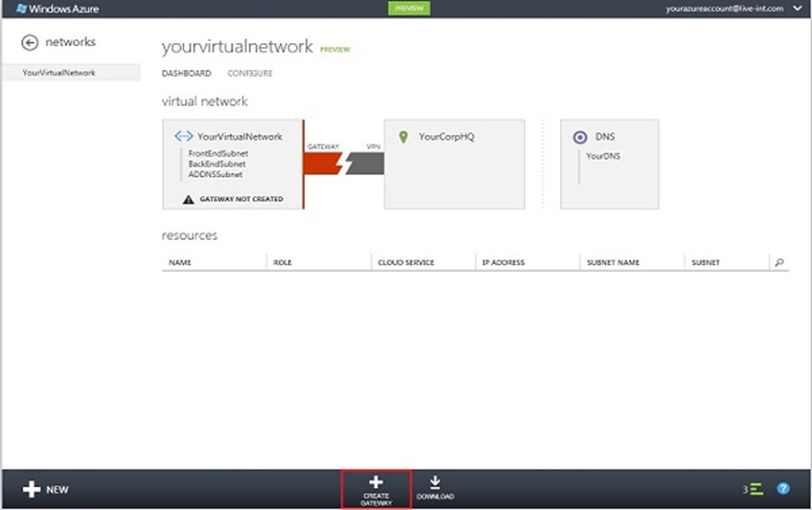Click the yourazureaccount email address
The height and width of the screenshot is (510, 812).
tap(725, 9)
